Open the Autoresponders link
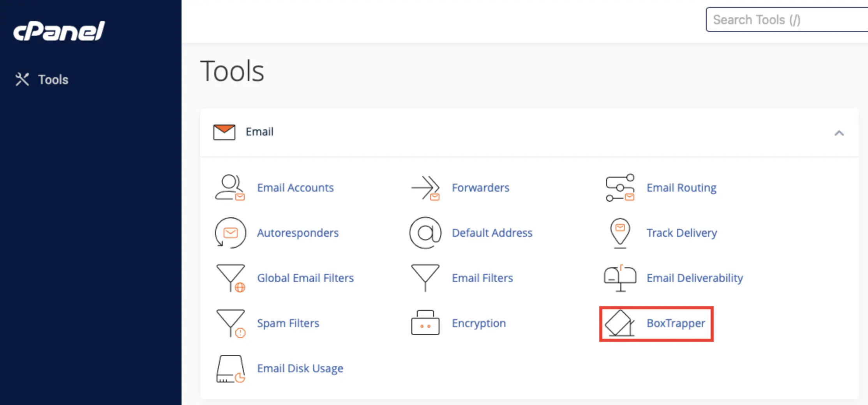Screen dimensions: 868x405 tap(298, 233)
